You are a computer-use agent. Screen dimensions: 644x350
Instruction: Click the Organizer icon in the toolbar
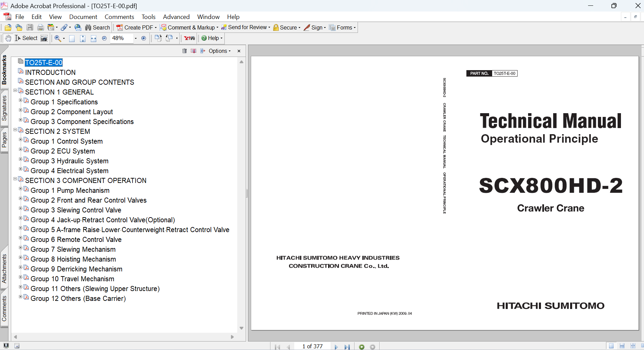(51, 27)
